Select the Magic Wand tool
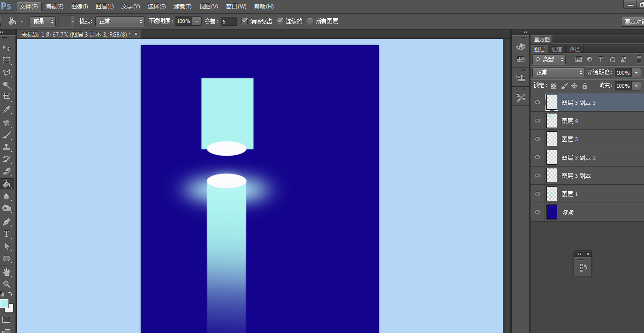 click(7, 85)
